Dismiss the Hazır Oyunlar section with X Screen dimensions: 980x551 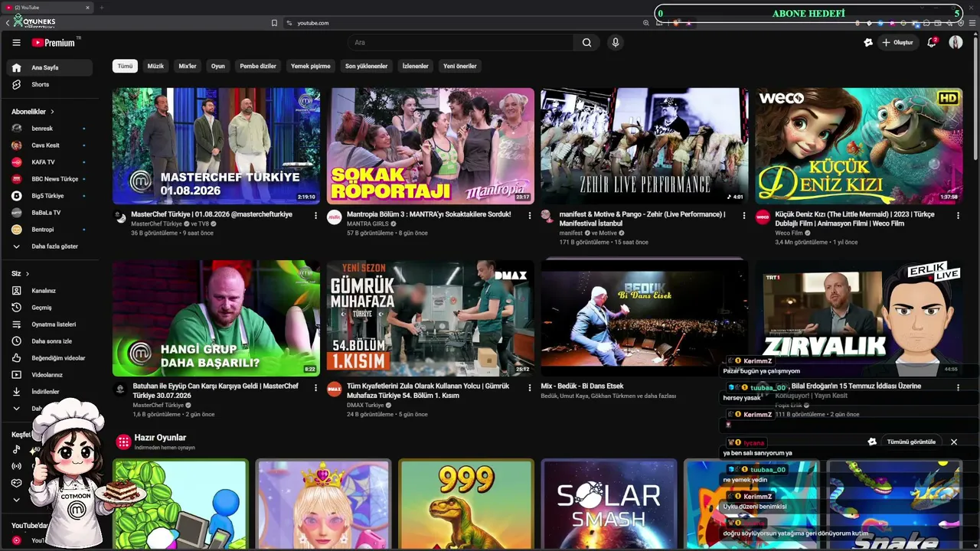[x=954, y=442]
